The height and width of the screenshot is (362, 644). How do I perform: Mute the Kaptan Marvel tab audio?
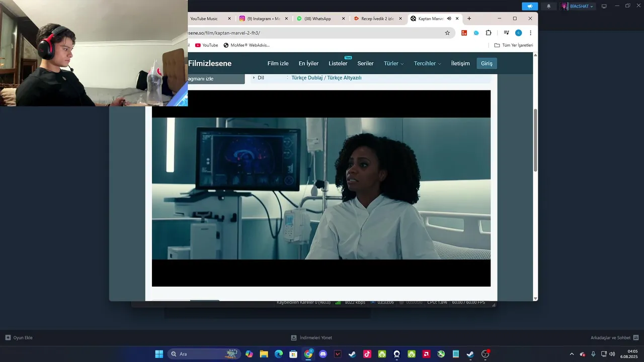[449, 19]
